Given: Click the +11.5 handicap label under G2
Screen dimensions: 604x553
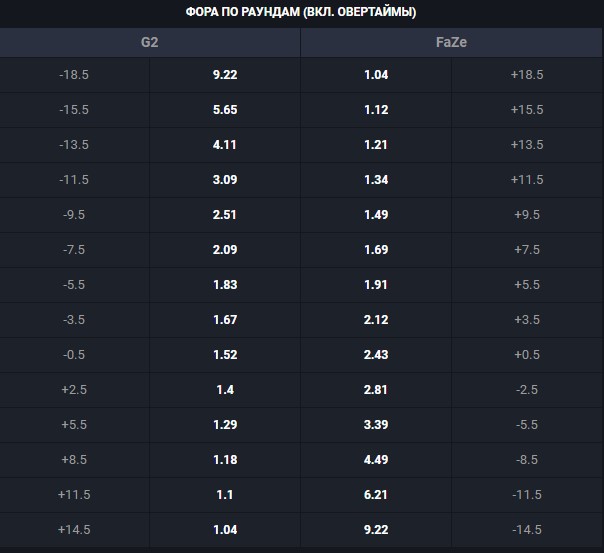Looking at the screenshot, I should pyautogui.click(x=74, y=495).
